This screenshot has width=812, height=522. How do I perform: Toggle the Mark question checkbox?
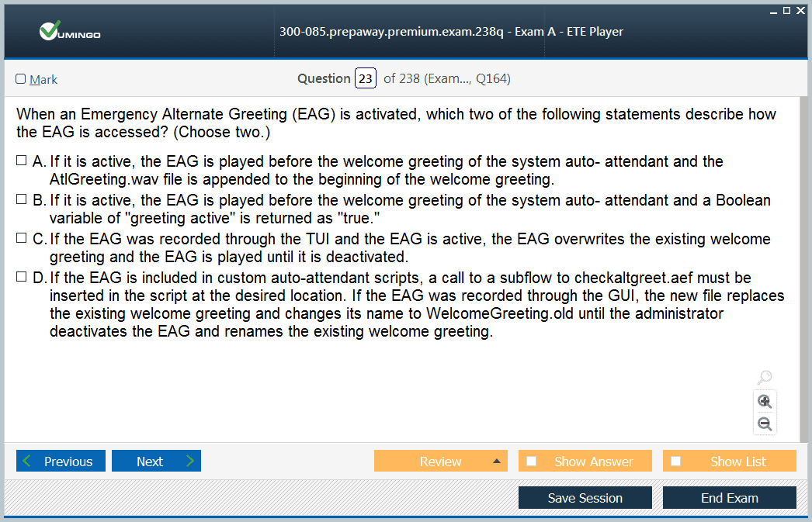coord(21,78)
